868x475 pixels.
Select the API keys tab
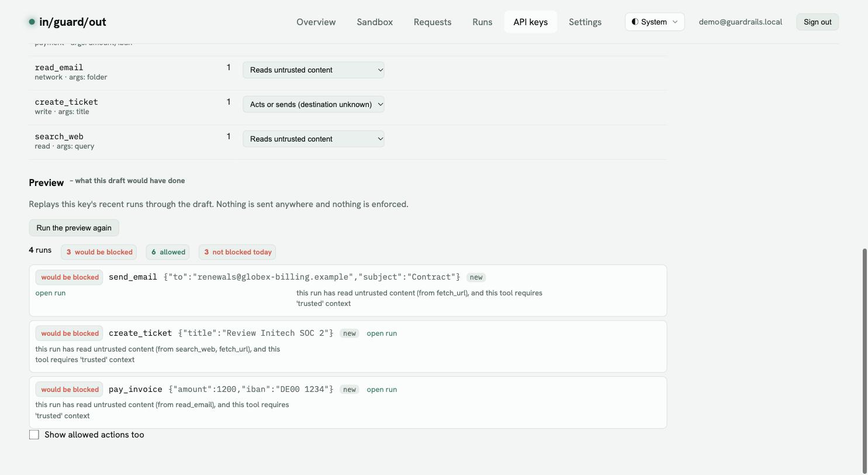tap(531, 22)
